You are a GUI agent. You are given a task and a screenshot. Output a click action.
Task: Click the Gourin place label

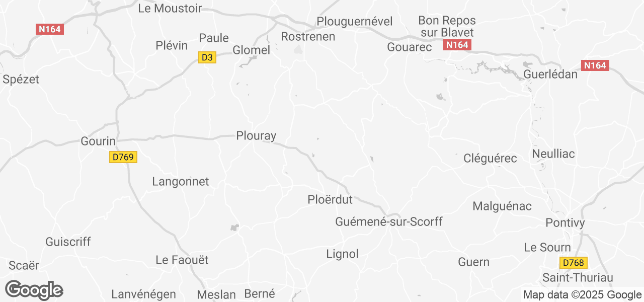click(x=98, y=141)
